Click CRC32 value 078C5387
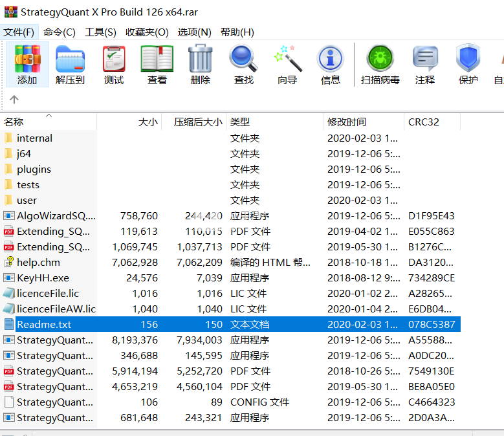Screen dimensions: 504x436 [x=432, y=324]
